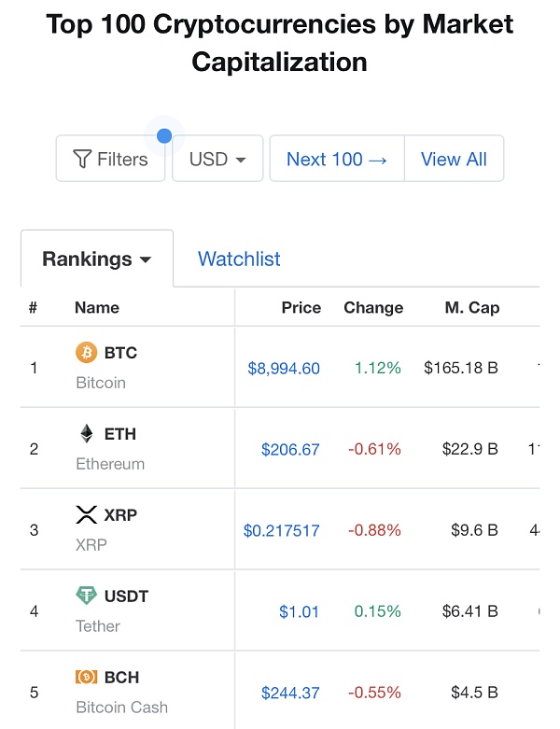Sort by the M. Cap column header
The width and height of the screenshot is (560, 729).
(471, 307)
